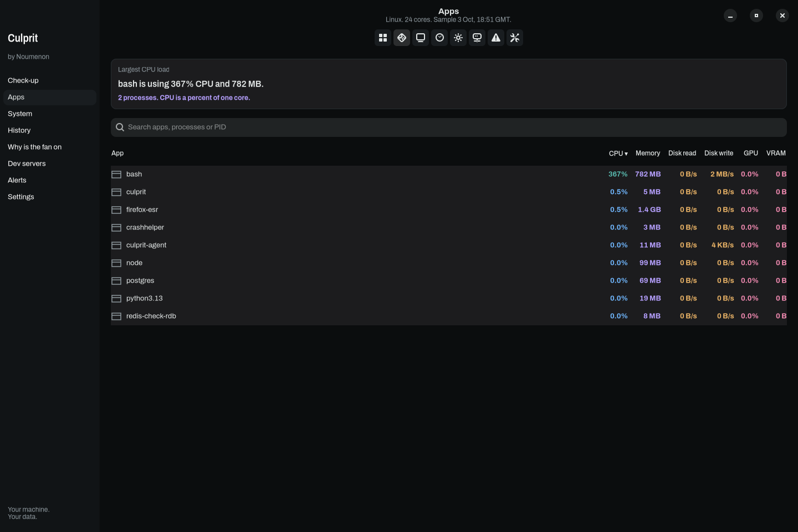The image size is (798, 532).
Task: Click the 2 MB/s disk write value
Action: 722,174
